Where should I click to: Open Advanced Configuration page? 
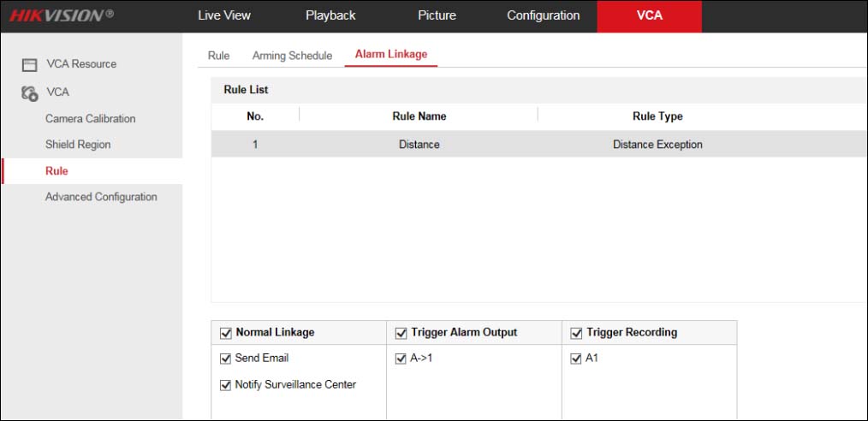coord(101,197)
